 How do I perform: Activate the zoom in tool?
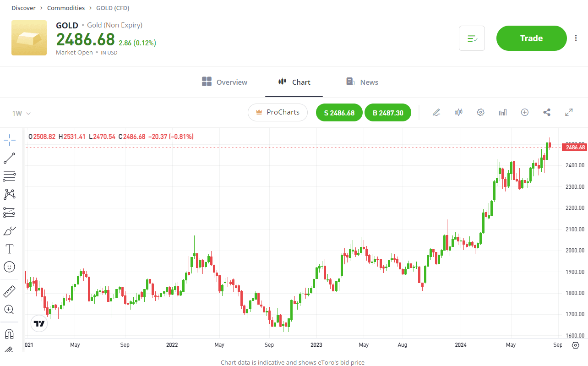[x=9, y=309]
